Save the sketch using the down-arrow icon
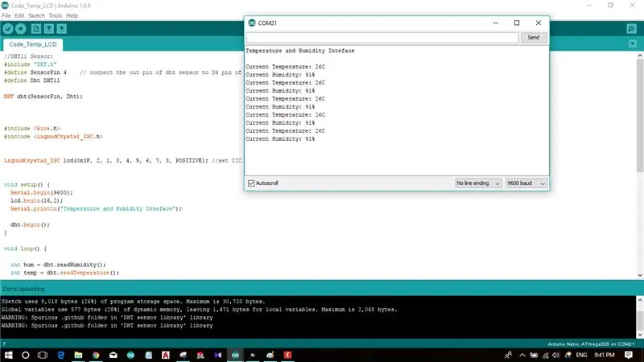This screenshot has height=362, width=644. coord(62,29)
